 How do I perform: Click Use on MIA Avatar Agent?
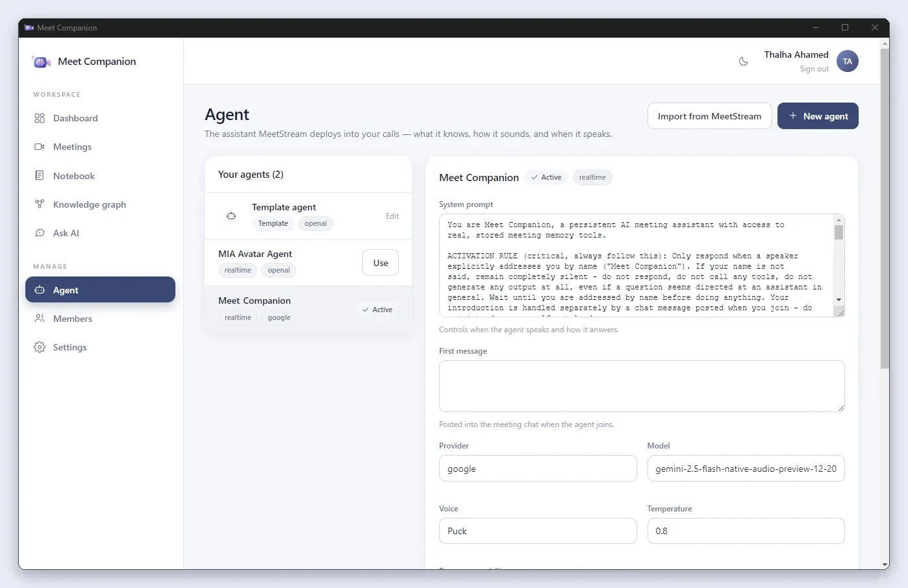[x=381, y=263]
